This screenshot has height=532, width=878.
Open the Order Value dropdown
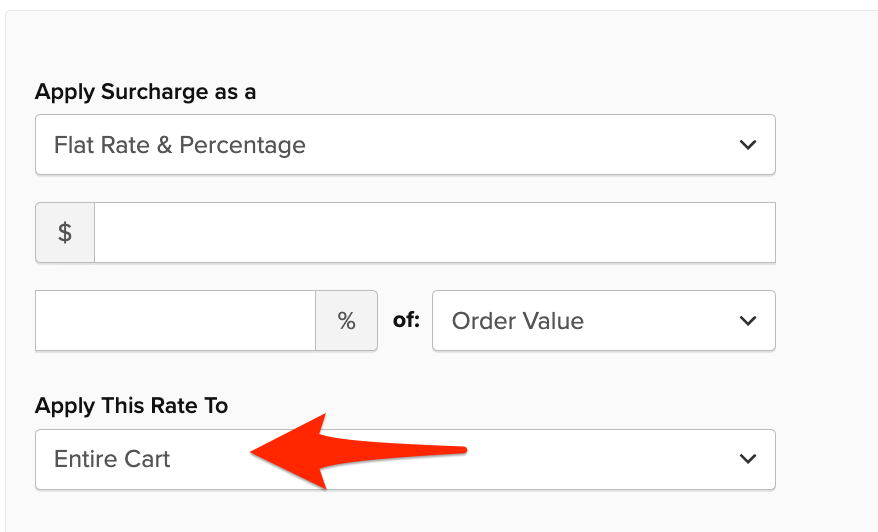(x=602, y=321)
